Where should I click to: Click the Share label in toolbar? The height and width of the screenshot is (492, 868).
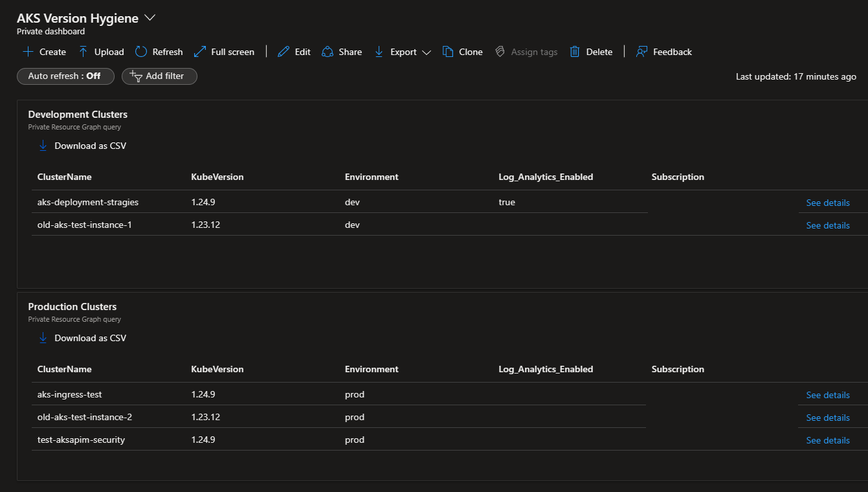click(x=350, y=52)
